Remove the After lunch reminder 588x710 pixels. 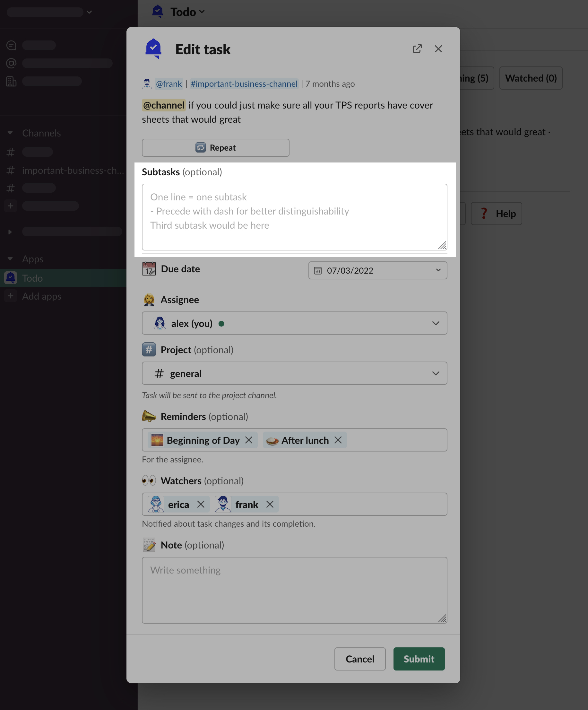[338, 440]
